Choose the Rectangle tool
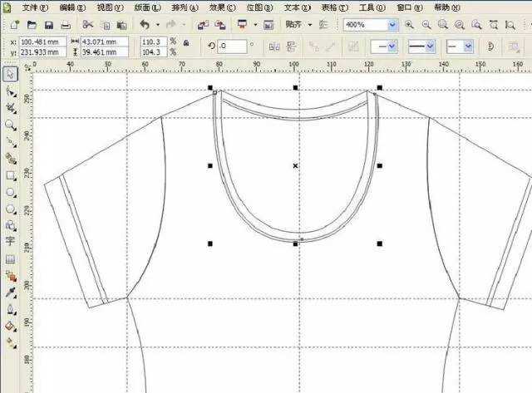This screenshot has height=393, width=532. coord(11,175)
